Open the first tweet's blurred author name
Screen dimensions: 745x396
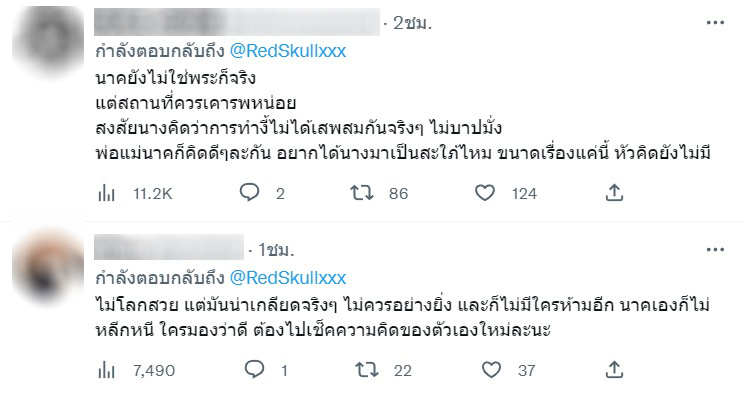coord(237,22)
